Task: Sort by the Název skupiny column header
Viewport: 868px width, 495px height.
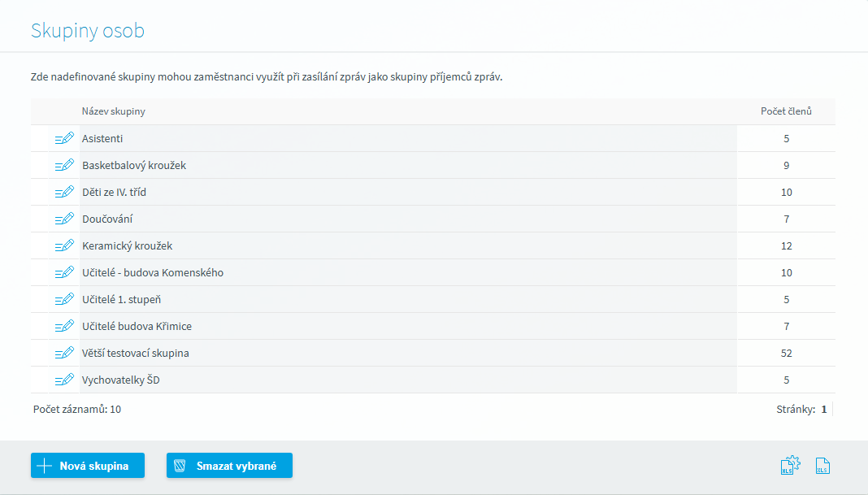Action: pyautogui.click(x=113, y=111)
